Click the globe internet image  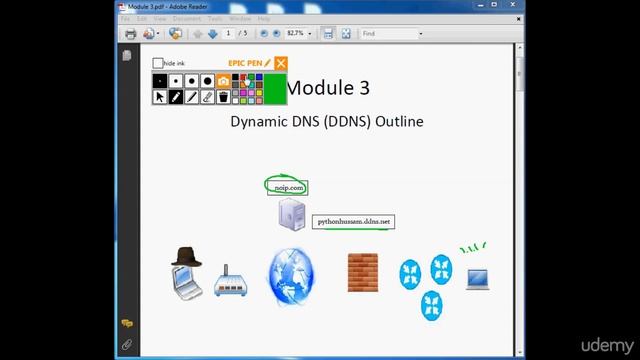(x=291, y=277)
